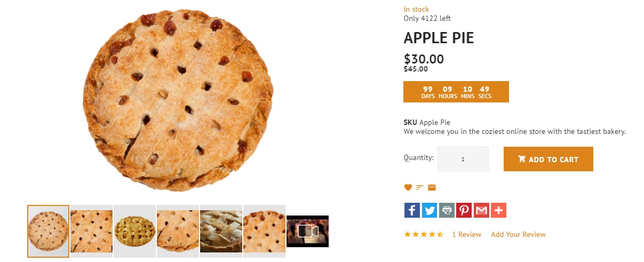
Task: View the golden lattice pie thumbnail
Action: pyautogui.click(x=134, y=231)
